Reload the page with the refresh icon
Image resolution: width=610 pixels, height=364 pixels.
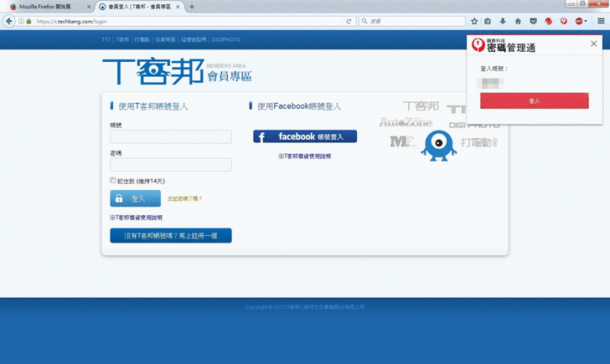pos(349,22)
